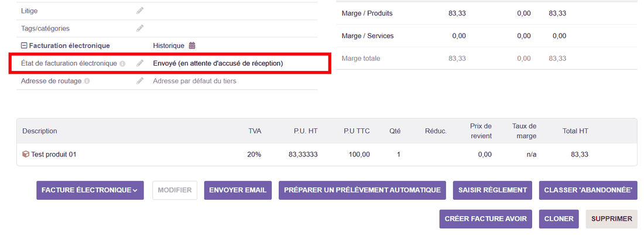Click the 'Marge / Produits' row label
The width and height of the screenshot is (644, 249).
[x=367, y=13]
